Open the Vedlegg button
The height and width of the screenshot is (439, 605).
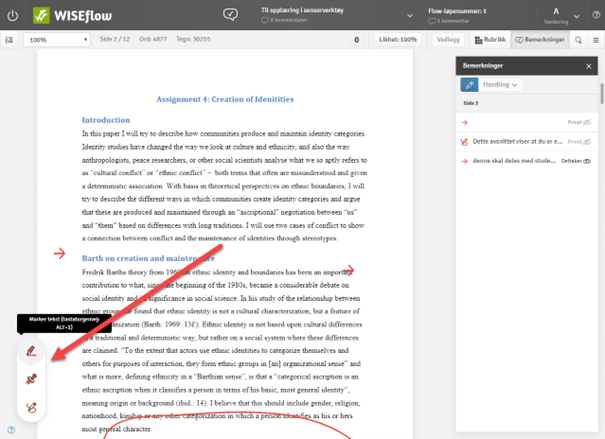pos(448,39)
